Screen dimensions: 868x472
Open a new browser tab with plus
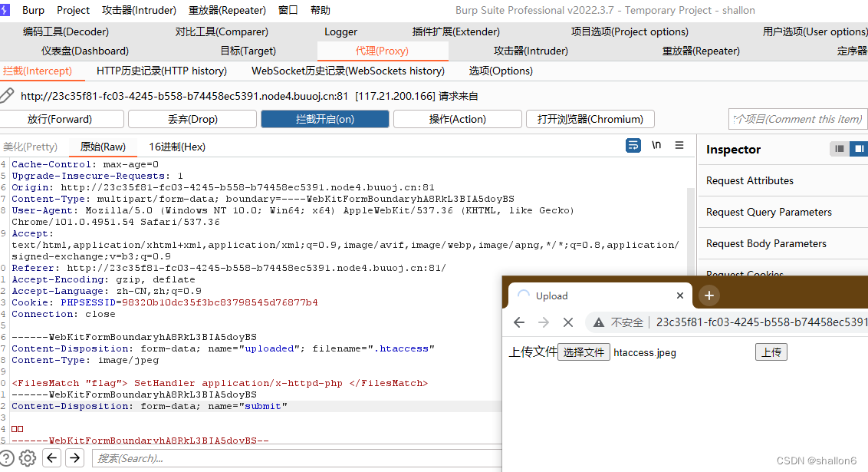709,295
